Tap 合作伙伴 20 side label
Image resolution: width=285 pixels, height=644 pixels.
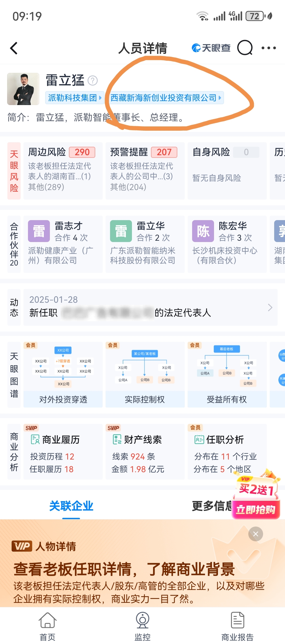click(14, 244)
